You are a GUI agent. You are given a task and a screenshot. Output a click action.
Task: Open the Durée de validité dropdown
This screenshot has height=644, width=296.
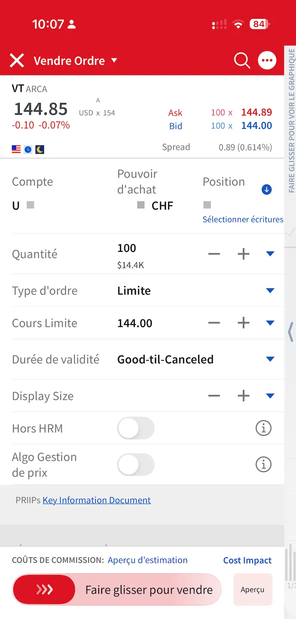click(x=270, y=359)
